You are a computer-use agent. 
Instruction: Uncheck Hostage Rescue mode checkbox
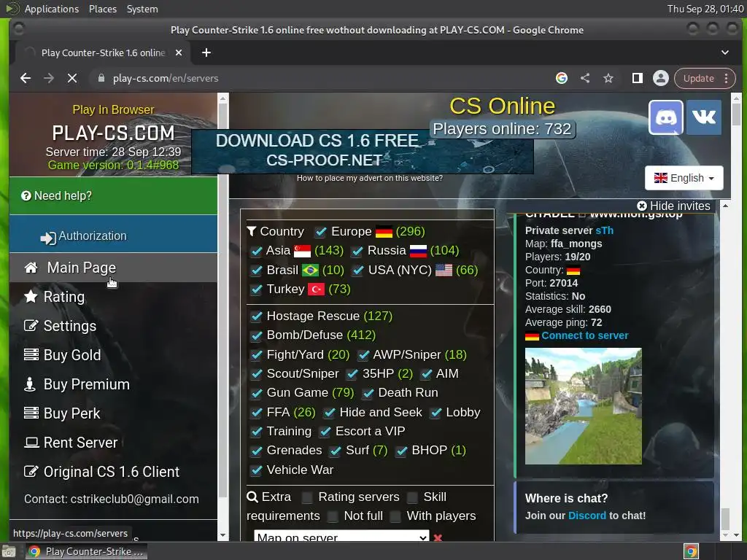click(256, 316)
